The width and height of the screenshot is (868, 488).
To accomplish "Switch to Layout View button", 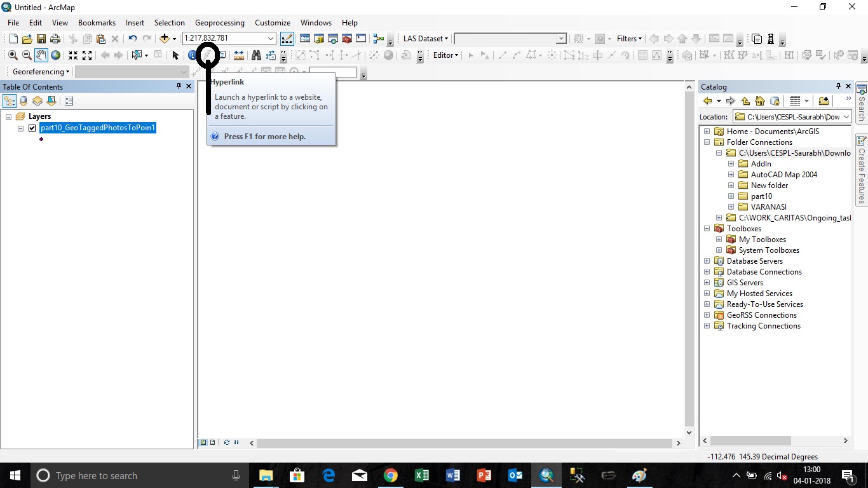I will click(213, 442).
